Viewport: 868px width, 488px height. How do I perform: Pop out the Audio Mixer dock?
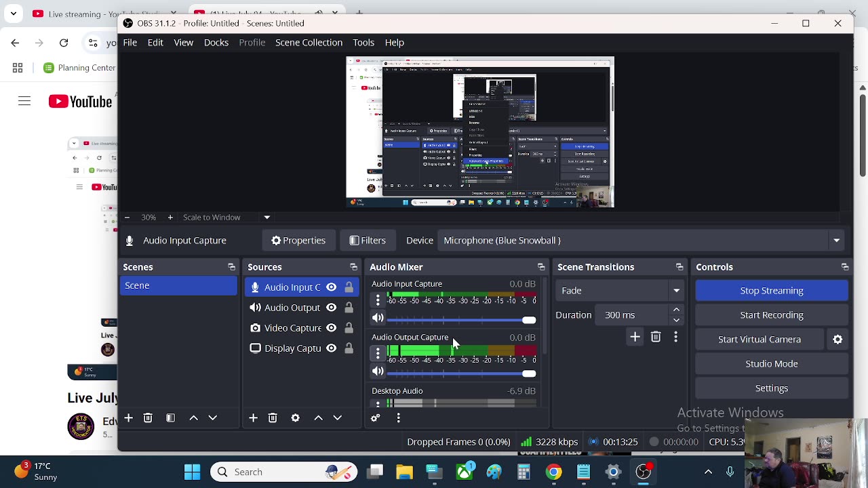(x=540, y=267)
